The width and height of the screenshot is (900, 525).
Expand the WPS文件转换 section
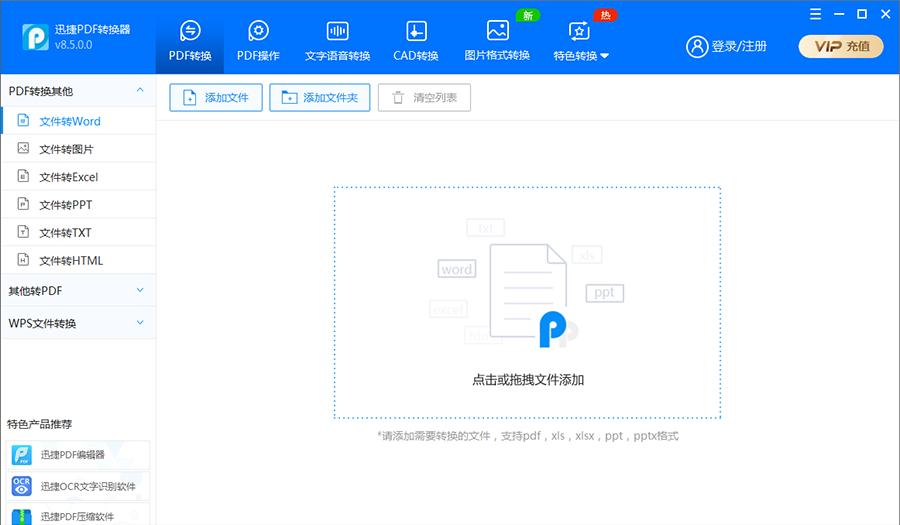coord(139,323)
